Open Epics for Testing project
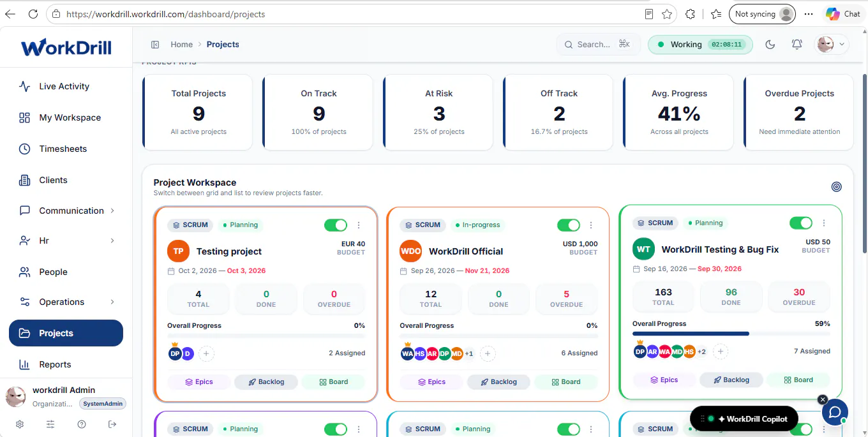868x437 pixels. click(199, 382)
